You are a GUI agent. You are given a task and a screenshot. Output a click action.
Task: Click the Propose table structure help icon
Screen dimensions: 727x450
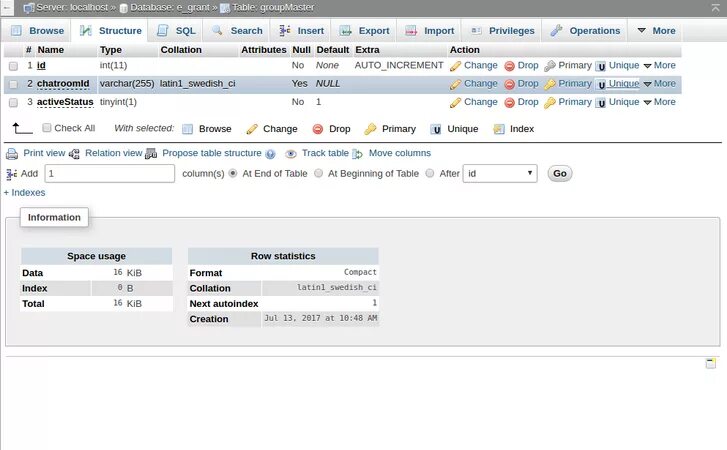(x=270, y=154)
